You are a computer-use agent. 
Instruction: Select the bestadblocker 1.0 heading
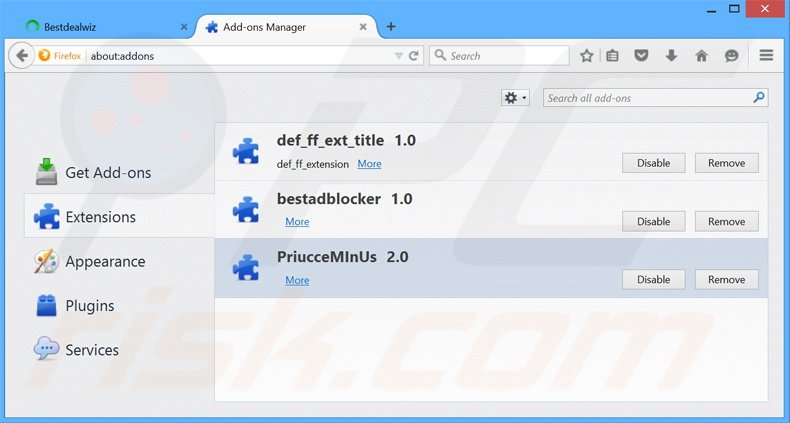click(345, 199)
